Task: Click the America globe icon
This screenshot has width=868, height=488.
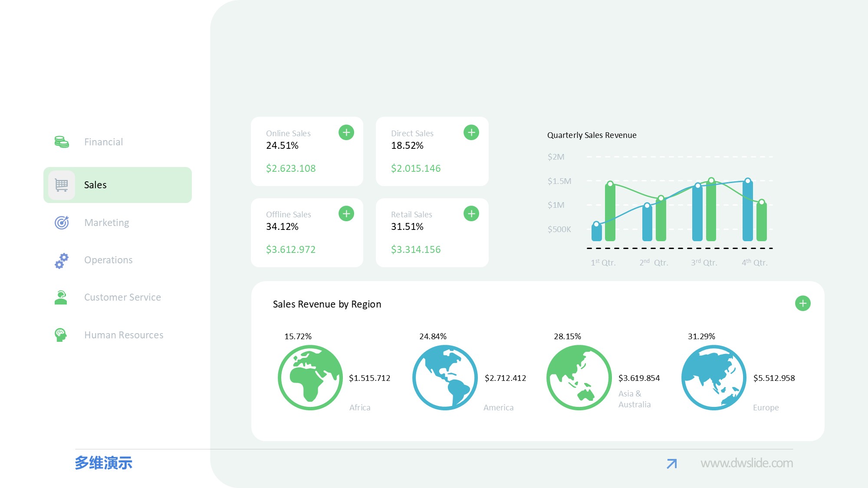Action: pyautogui.click(x=445, y=377)
